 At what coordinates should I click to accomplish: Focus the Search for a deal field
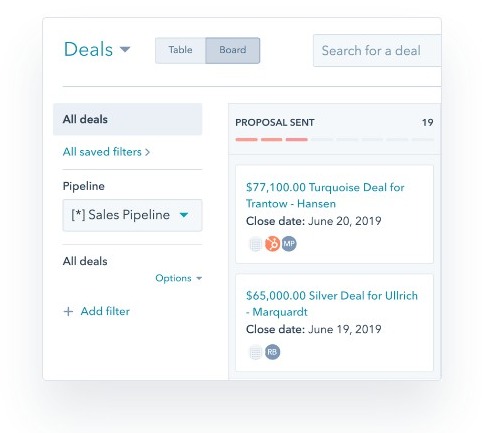tap(377, 51)
